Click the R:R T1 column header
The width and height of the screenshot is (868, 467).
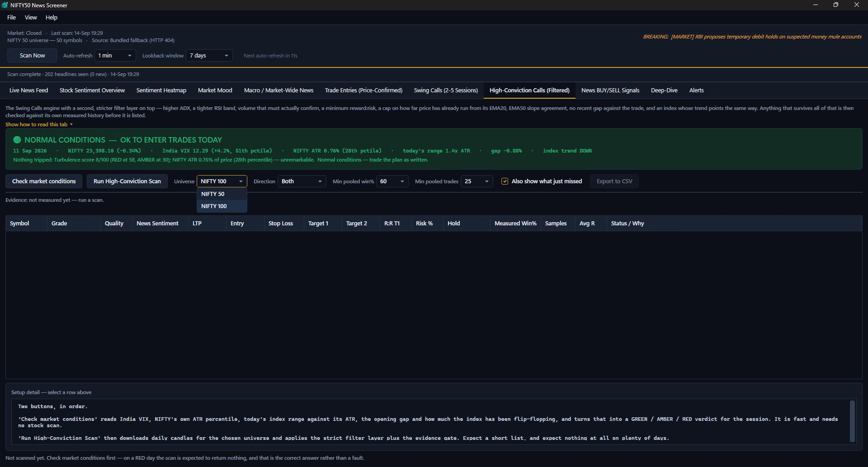[396, 224]
